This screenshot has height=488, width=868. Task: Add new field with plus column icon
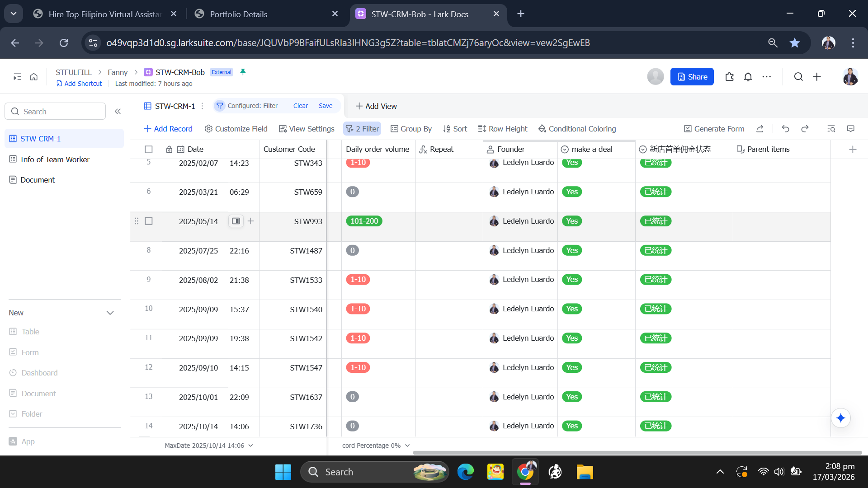click(x=853, y=149)
